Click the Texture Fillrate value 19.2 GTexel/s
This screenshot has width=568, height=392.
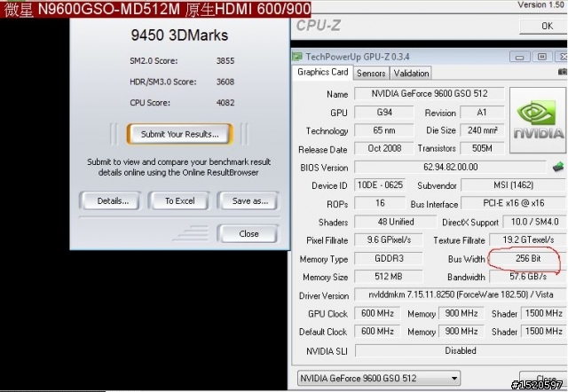pos(528,239)
